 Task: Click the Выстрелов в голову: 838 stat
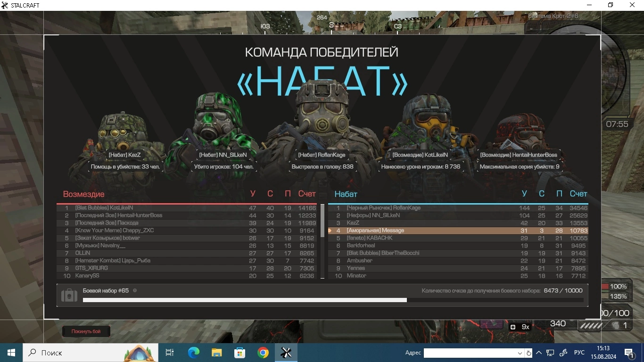pos(322,166)
